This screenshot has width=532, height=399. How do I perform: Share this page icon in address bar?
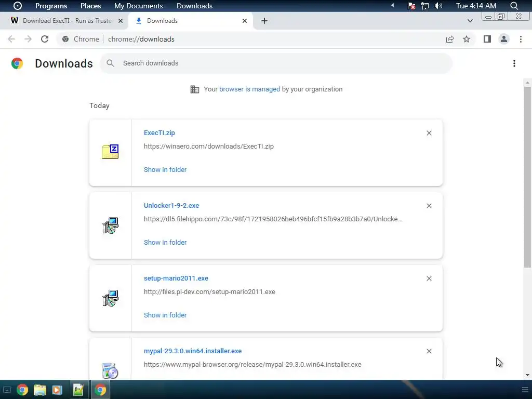pos(450,39)
